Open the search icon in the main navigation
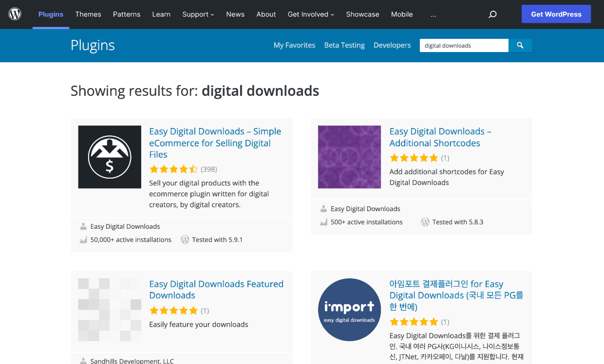This screenshot has width=604, height=364. pos(492,14)
